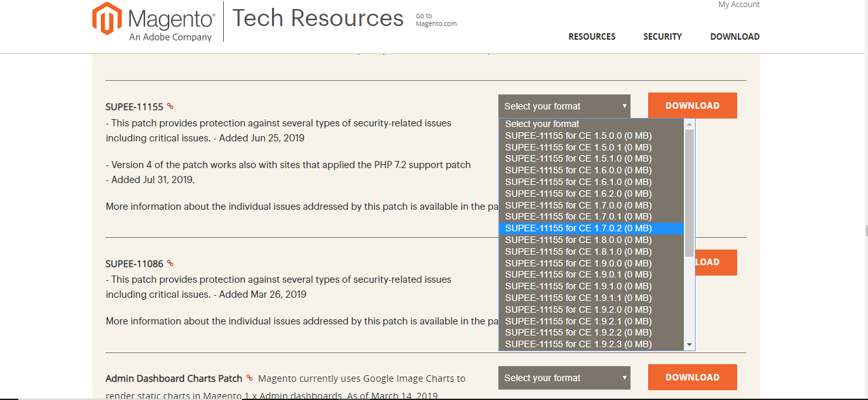868x400 pixels.
Task: Click DOWNLOAD for the SUPEE-11155 patch
Action: pyautogui.click(x=692, y=105)
